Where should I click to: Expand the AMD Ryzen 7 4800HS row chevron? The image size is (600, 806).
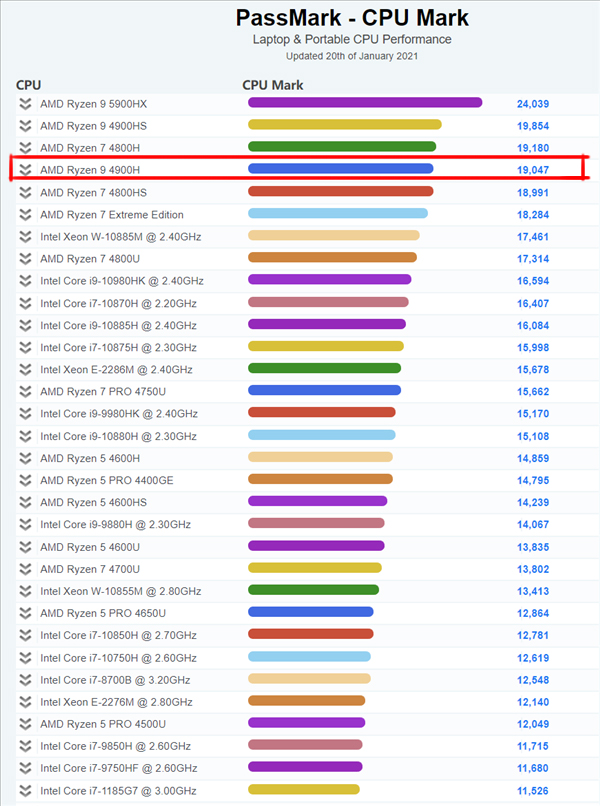click(25, 193)
